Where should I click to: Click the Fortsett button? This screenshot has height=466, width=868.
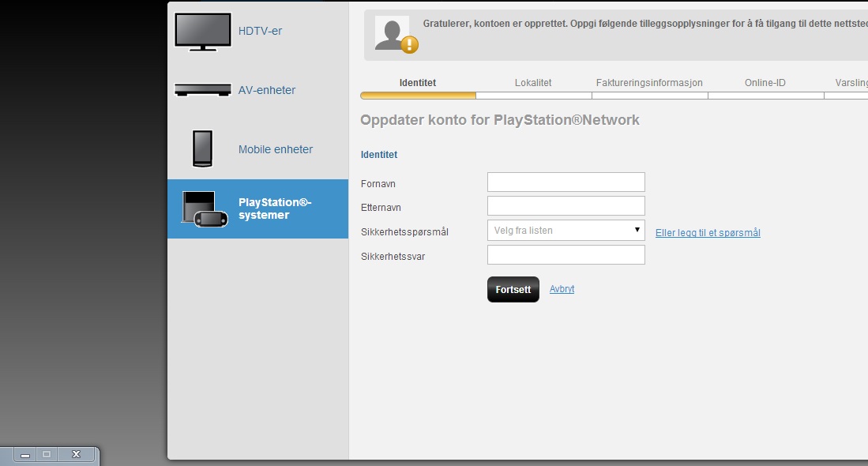tap(513, 289)
